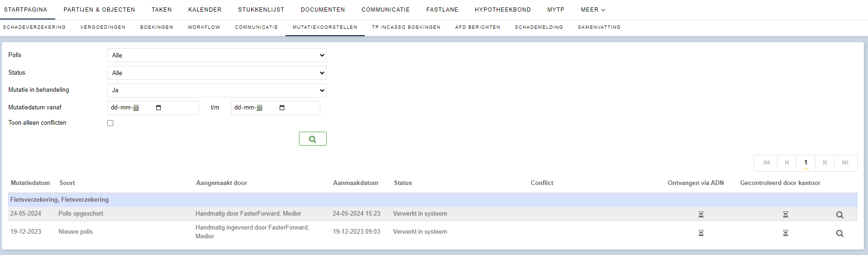Open details magnifier for Nieuwe polis row
Image resolution: width=868 pixels, height=255 pixels.
pyautogui.click(x=840, y=233)
